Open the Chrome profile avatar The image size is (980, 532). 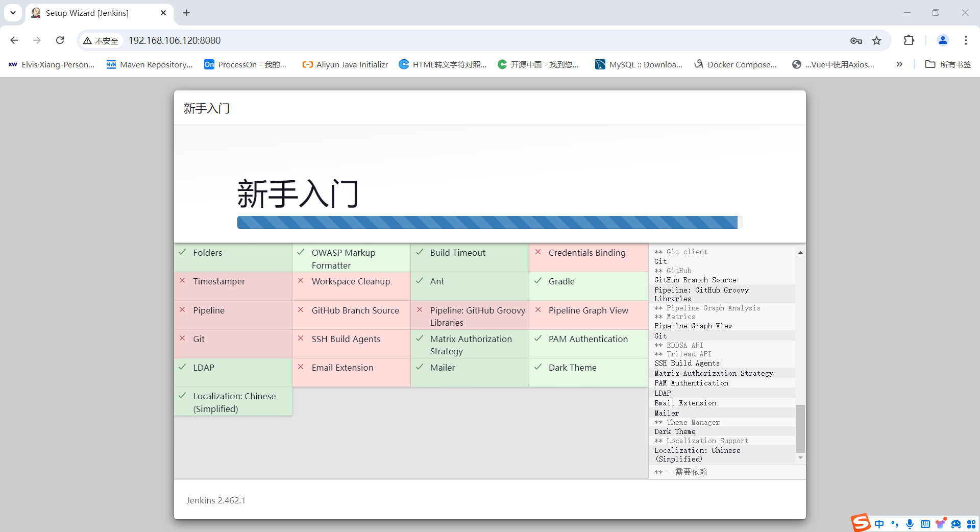point(943,40)
